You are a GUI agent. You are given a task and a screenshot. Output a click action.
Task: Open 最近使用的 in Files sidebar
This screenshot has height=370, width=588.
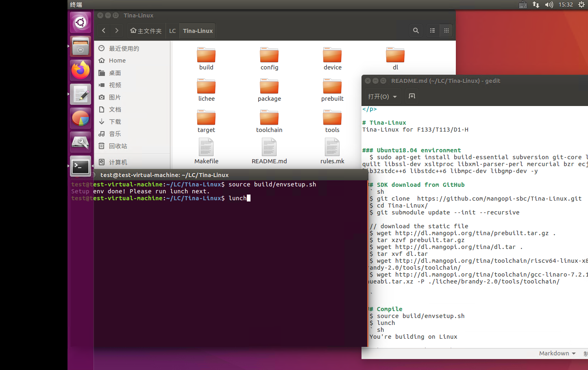click(x=132, y=48)
